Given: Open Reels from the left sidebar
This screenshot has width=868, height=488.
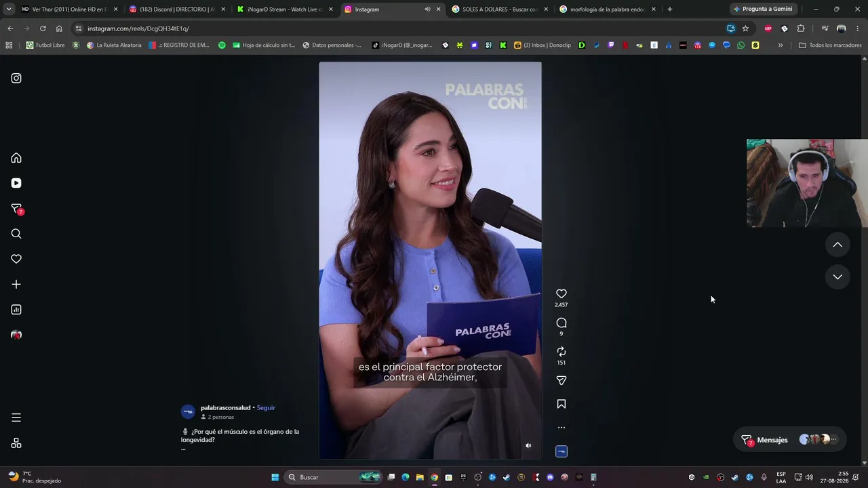Looking at the screenshot, I should (16, 183).
